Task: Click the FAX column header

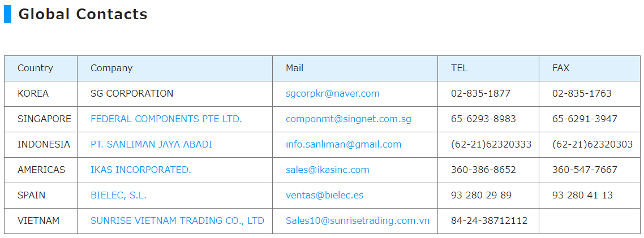Action: [x=560, y=68]
